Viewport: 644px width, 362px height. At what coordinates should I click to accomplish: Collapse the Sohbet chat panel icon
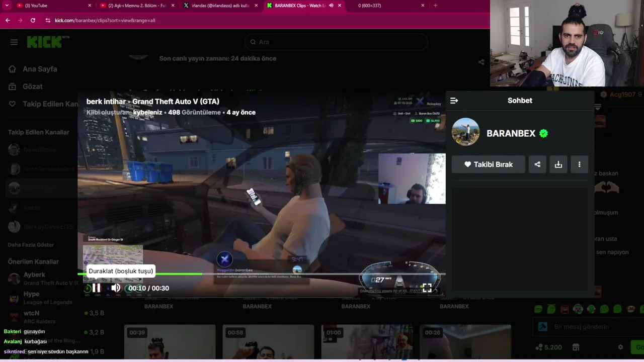[x=454, y=101]
